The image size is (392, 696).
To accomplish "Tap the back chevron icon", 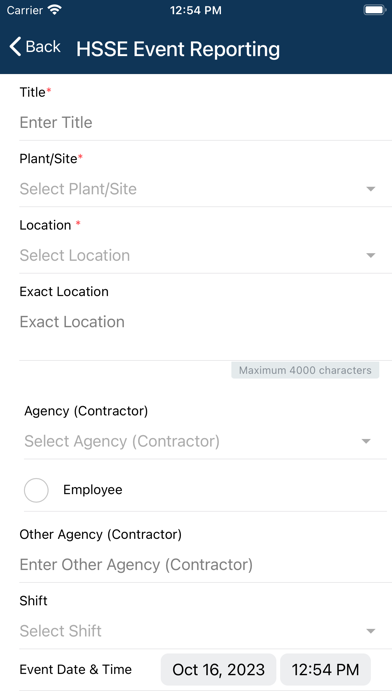I will tap(15, 47).
